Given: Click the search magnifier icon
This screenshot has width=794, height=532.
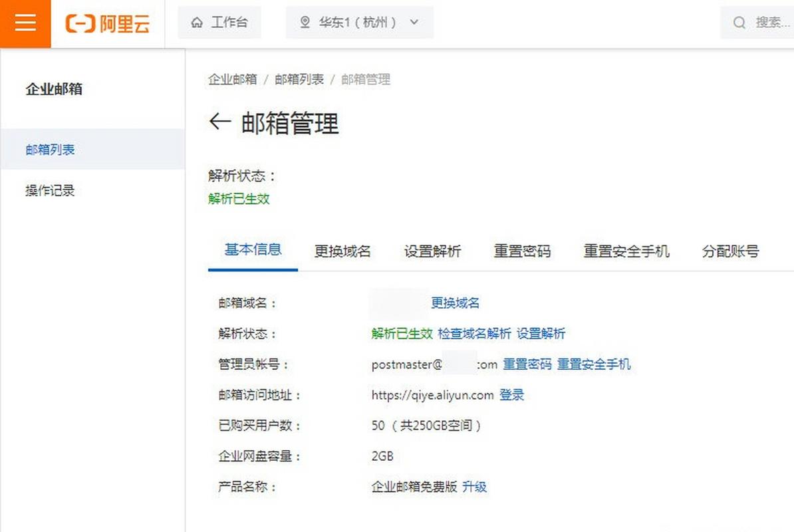Looking at the screenshot, I should 739,23.
